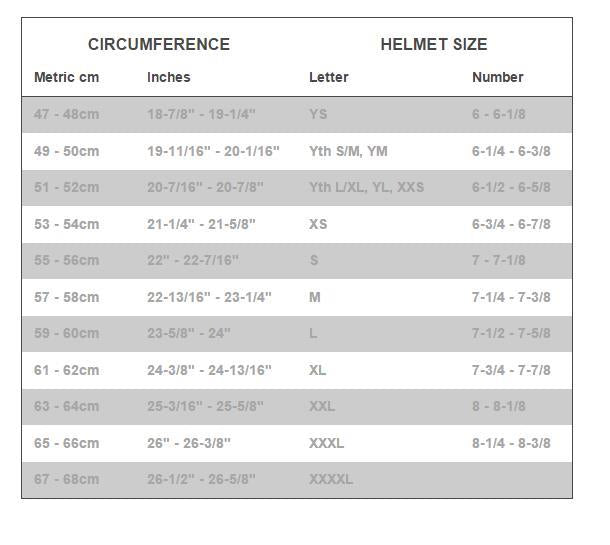This screenshot has height=545, width=610.
Task: Select the Yth L/XL, YL, XXS cell
Action: (366, 187)
